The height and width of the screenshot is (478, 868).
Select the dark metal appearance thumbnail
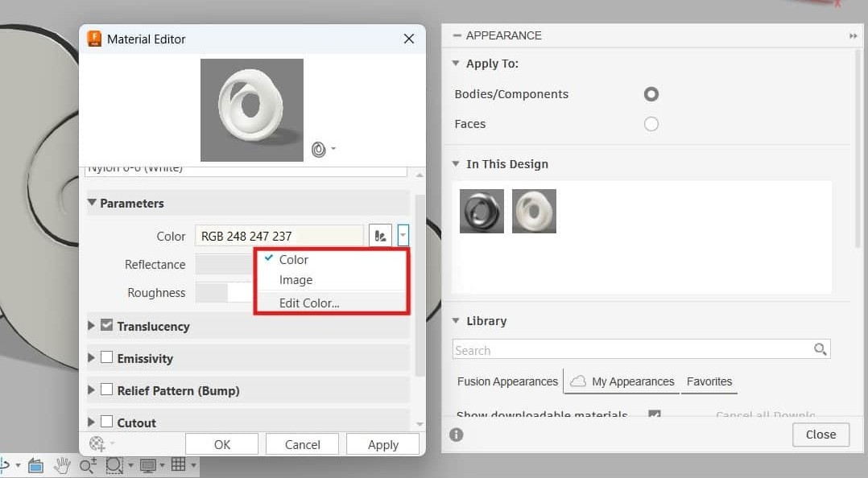pyautogui.click(x=482, y=211)
